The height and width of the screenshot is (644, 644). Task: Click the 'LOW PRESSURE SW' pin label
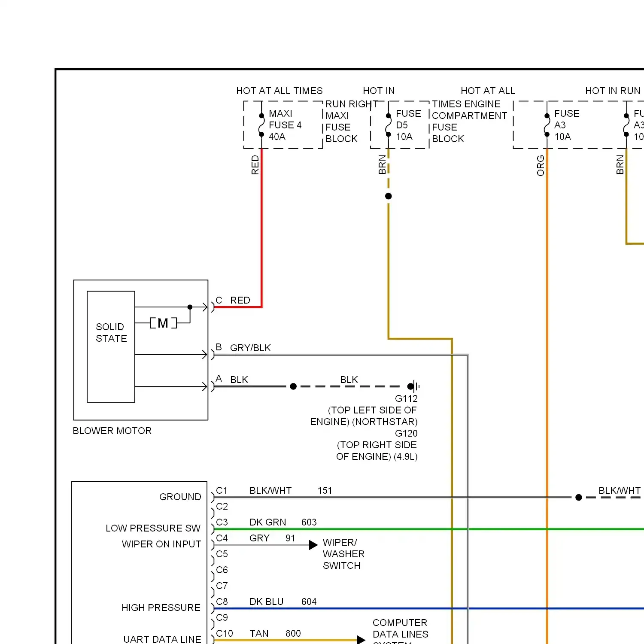153,528
